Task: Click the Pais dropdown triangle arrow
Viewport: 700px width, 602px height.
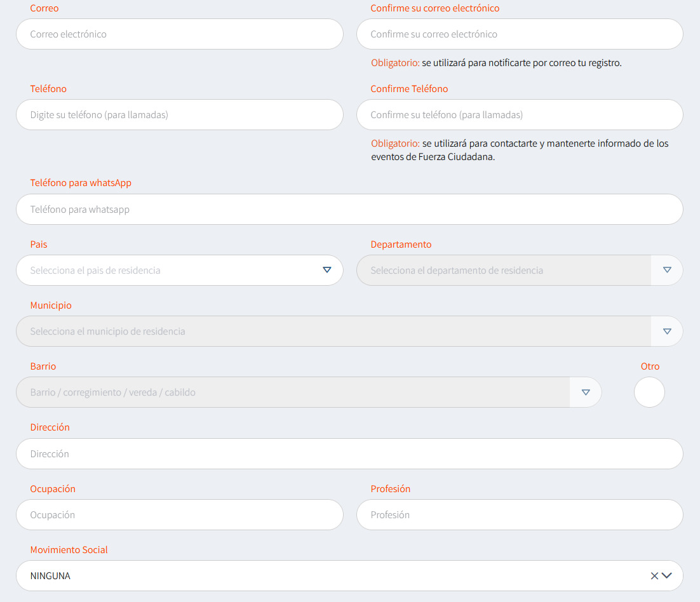Action: (x=327, y=270)
